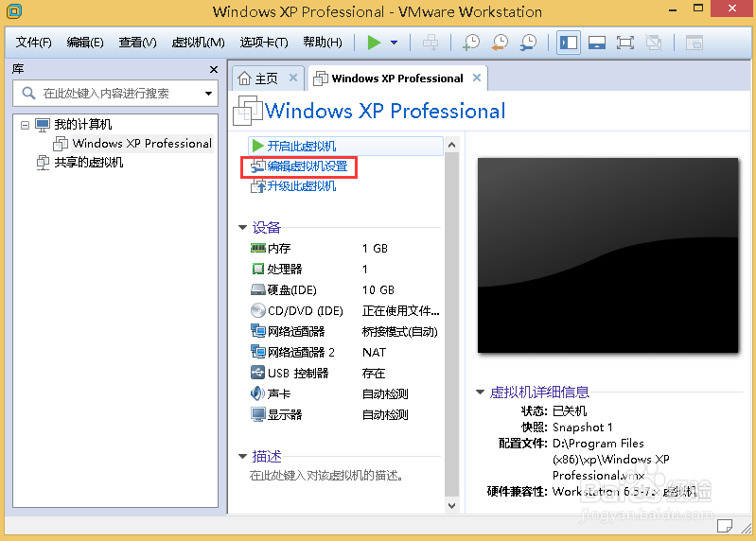Click the hard disk value 10 GB

(x=378, y=290)
